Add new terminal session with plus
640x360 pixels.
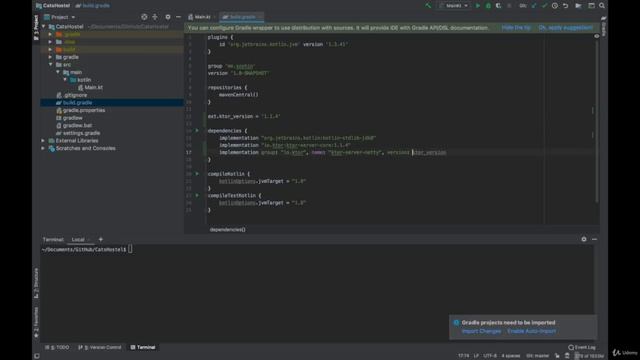(100, 240)
